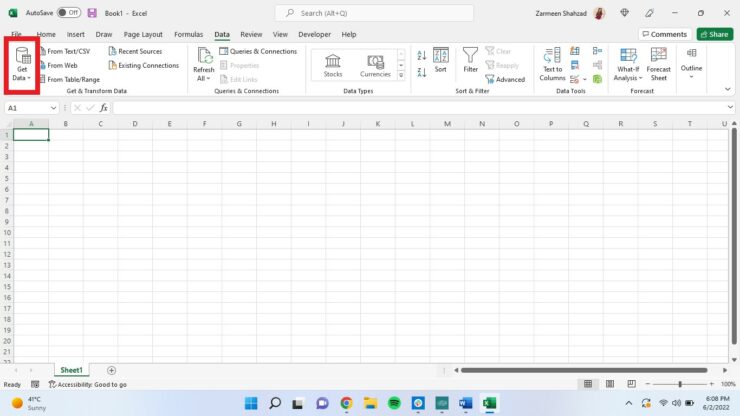Click the horizontal scrollbar
Screen dimensions: 740x416
point(584,370)
